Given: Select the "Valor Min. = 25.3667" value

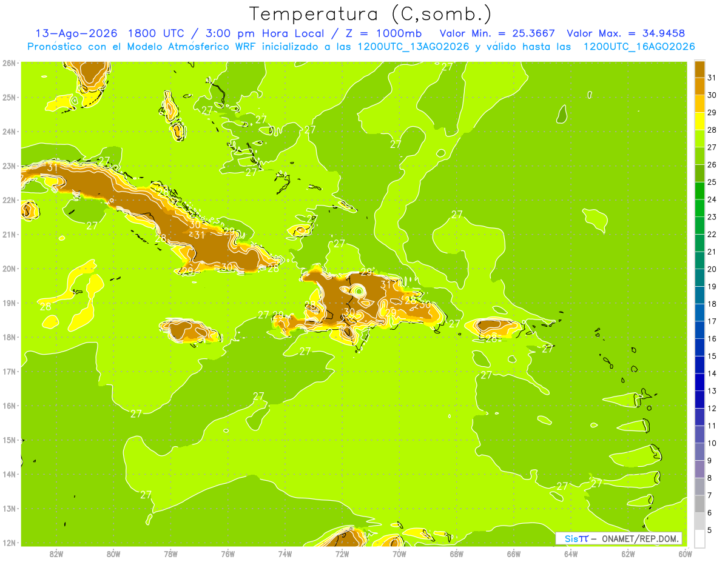Looking at the screenshot, I should point(497,33).
